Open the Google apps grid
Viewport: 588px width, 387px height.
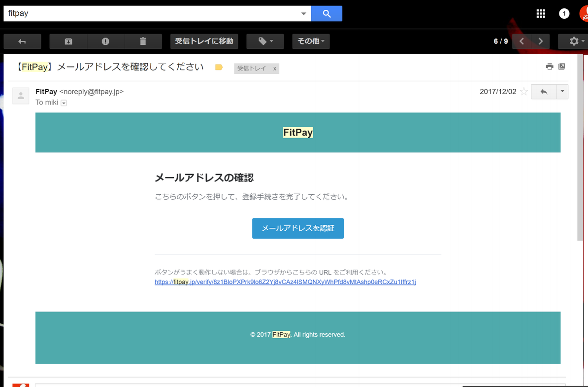[541, 13]
